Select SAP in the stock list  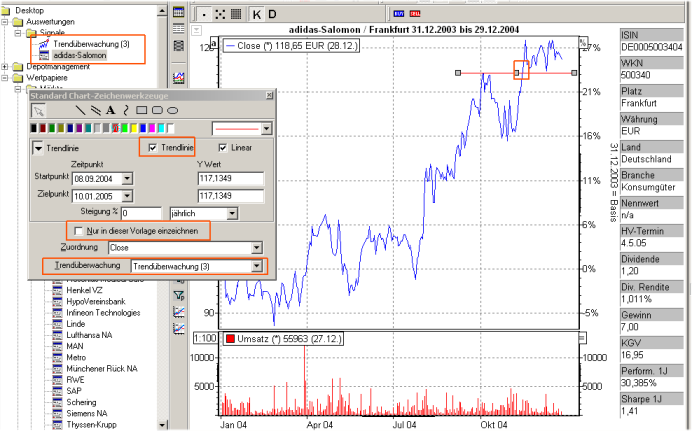point(74,391)
